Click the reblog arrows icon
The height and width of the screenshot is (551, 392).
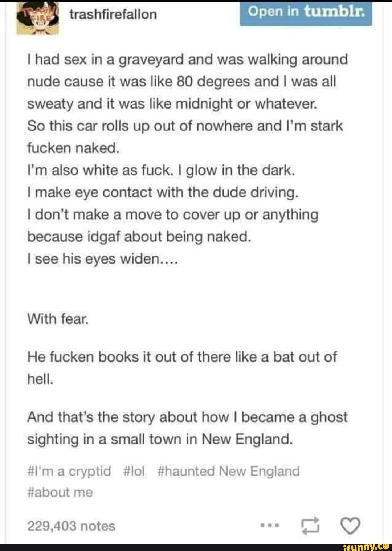pos(311,525)
